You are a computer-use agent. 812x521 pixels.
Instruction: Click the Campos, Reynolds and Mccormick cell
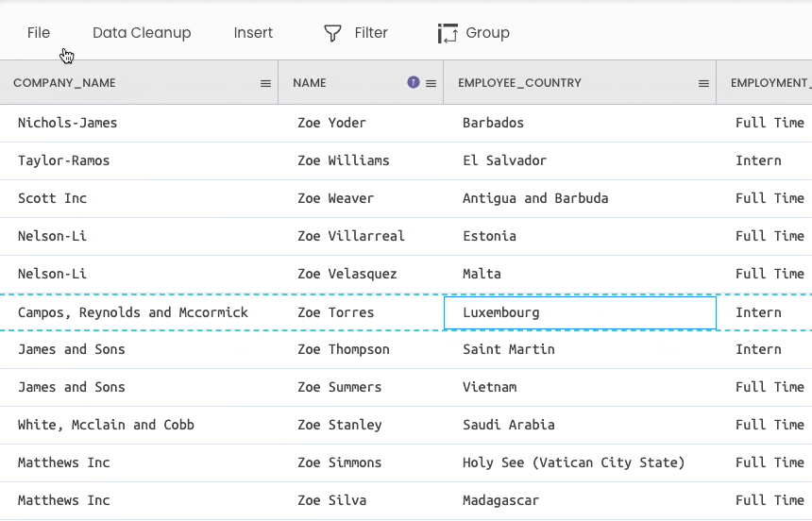(x=133, y=312)
